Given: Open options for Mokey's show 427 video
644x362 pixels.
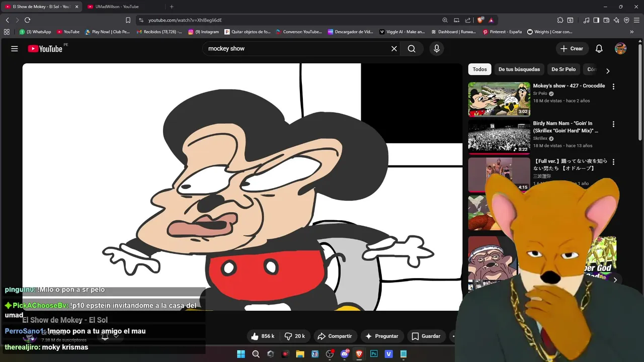Looking at the screenshot, I should click(613, 86).
